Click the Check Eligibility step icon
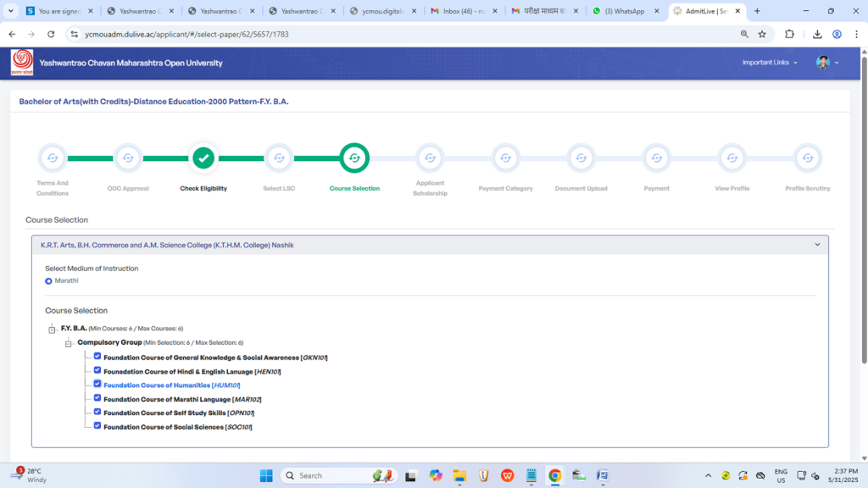This screenshot has width=868, height=488. tap(203, 158)
